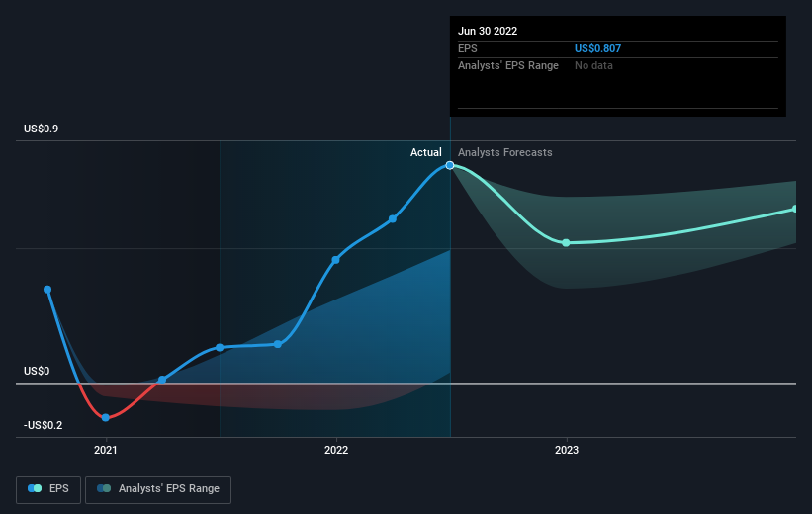Click the 'Actual' label

click(426, 152)
